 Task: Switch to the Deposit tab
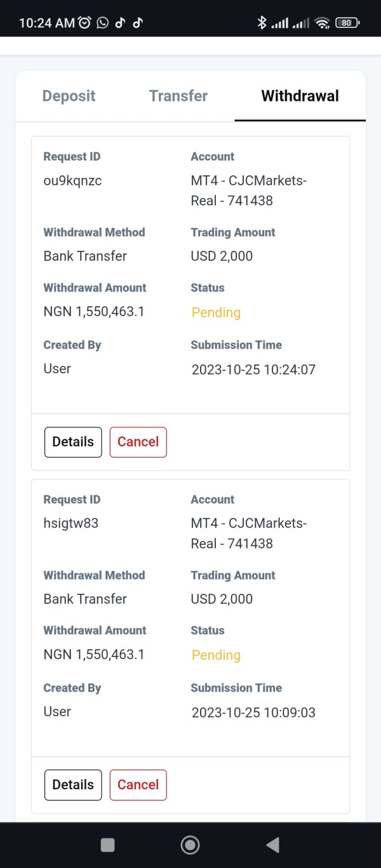[69, 96]
